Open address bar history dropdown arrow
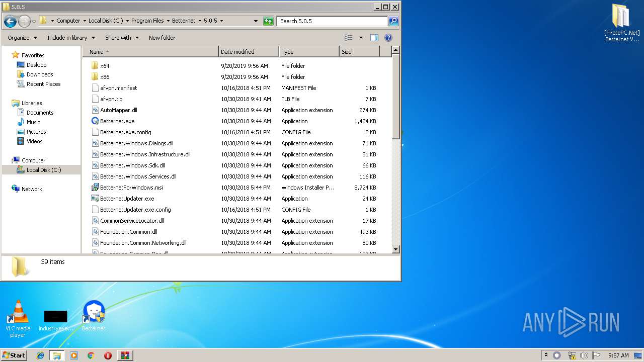644x362 pixels. [256, 21]
